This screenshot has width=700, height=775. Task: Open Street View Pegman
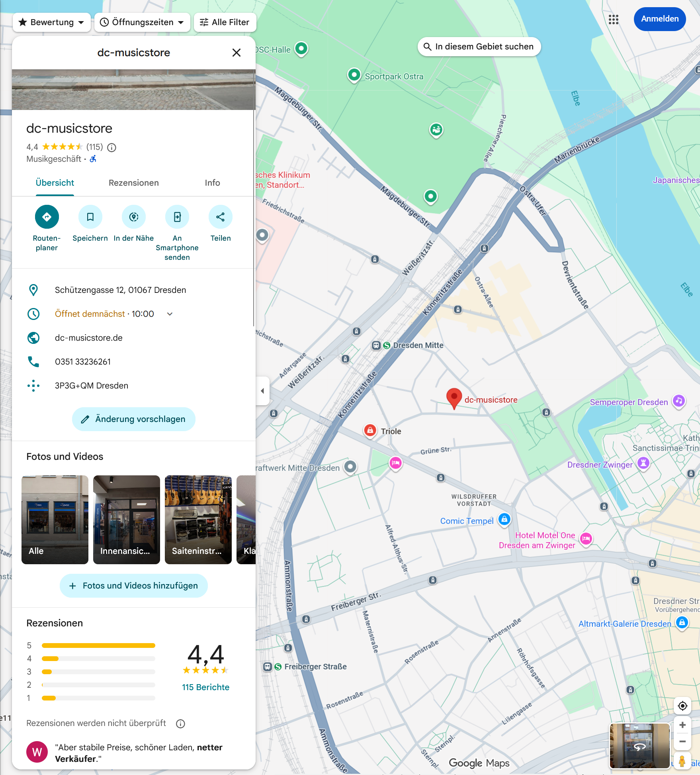pos(682,761)
